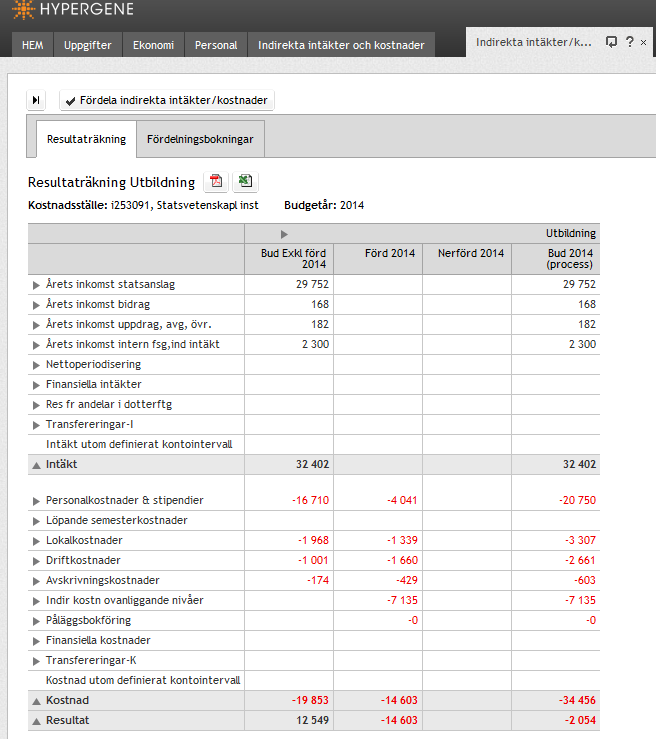The height and width of the screenshot is (739, 656).
Task: Expand Personalkostnader & stipendier row
Action: (36, 501)
